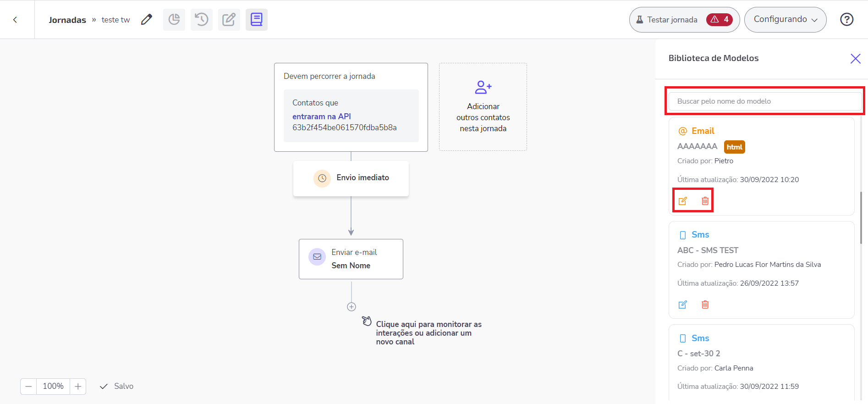Click the edit note toolbar icon

(229, 20)
